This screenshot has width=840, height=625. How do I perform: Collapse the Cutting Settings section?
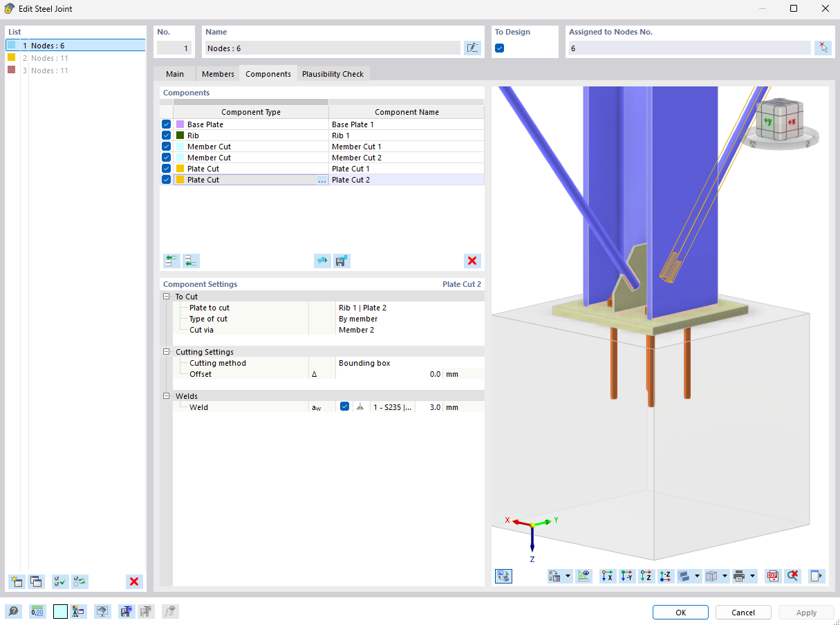(x=166, y=352)
